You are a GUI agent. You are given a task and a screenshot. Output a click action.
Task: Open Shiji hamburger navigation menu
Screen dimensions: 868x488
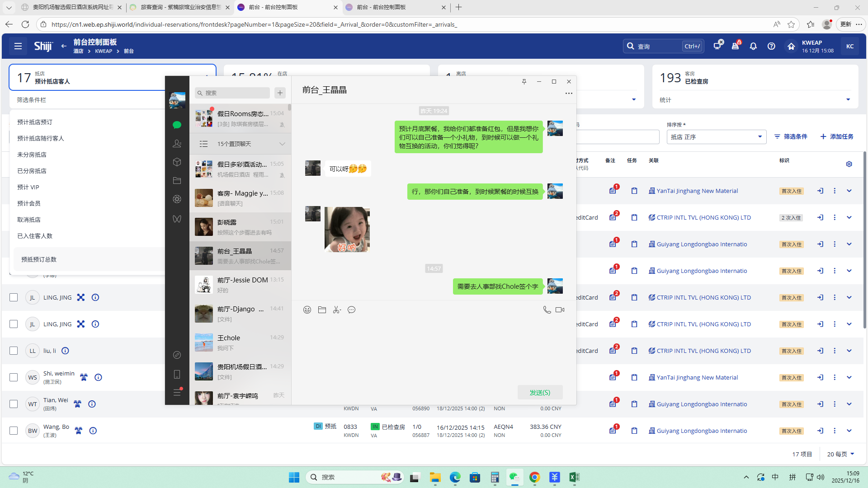pos(18,47)
